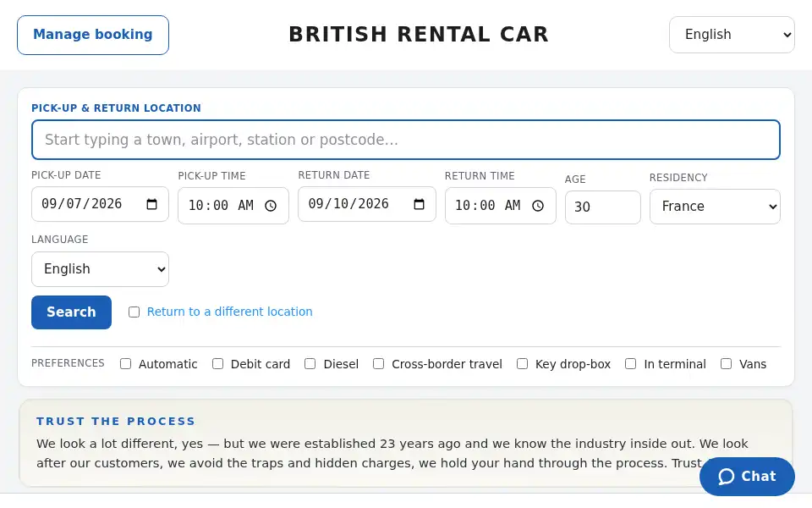Click the pick-up time 10:00 AM value

coord(221,206)
